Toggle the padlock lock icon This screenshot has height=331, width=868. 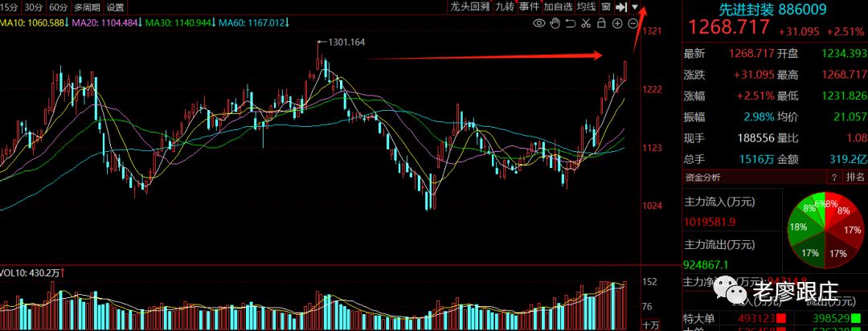click(x=602, y=23)
